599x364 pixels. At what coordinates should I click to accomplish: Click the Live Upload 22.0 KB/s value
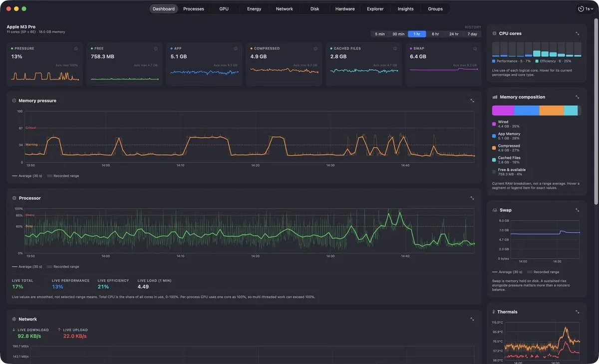(x=75, y=336)
